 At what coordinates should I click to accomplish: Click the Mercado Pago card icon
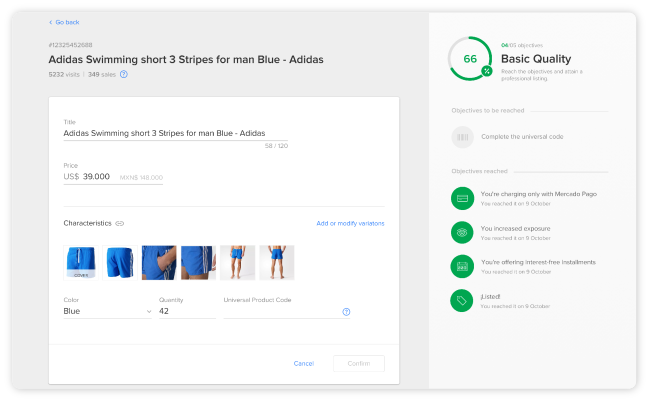point(462,198)
